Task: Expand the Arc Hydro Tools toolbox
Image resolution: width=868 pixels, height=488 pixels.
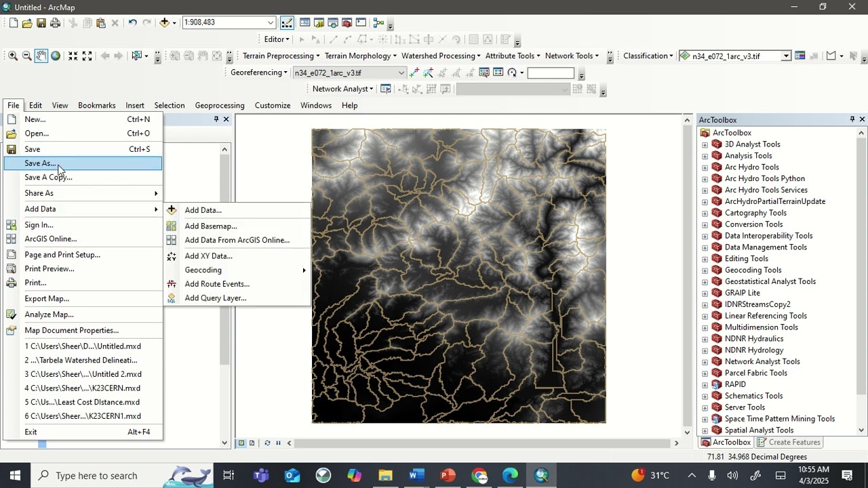Action: coord(705,167)
